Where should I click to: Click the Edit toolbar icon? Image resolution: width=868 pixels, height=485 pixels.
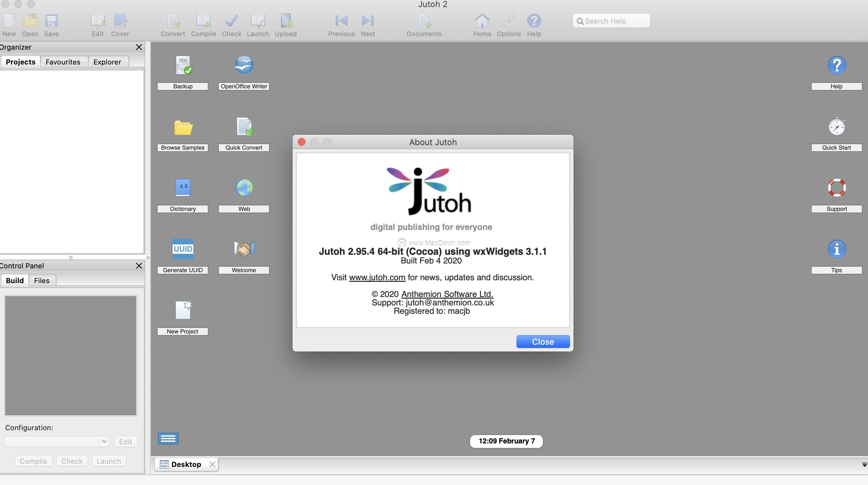98,21
